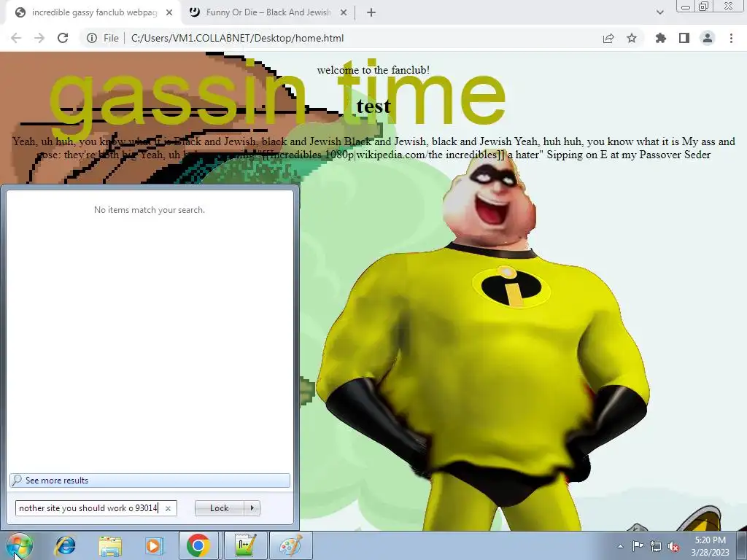Clear the Start search text with X
The height and width of the screenshot is (560, 747).
pyautogui.click(x=168, y=508)
